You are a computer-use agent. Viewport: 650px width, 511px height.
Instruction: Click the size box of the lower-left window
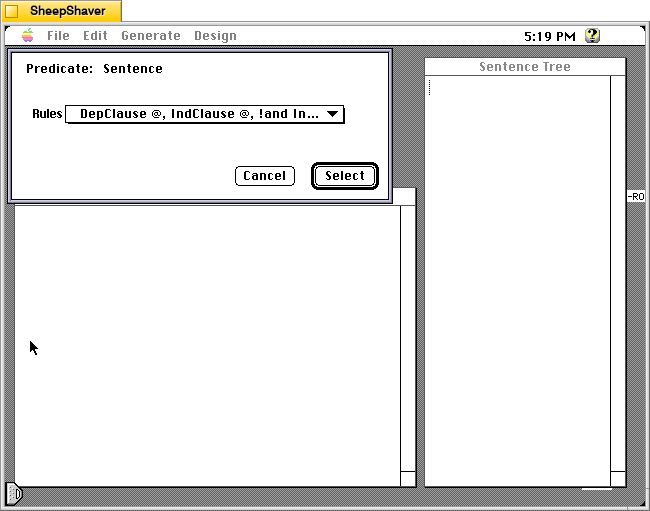pyautogui.click(x=408, y=479)
